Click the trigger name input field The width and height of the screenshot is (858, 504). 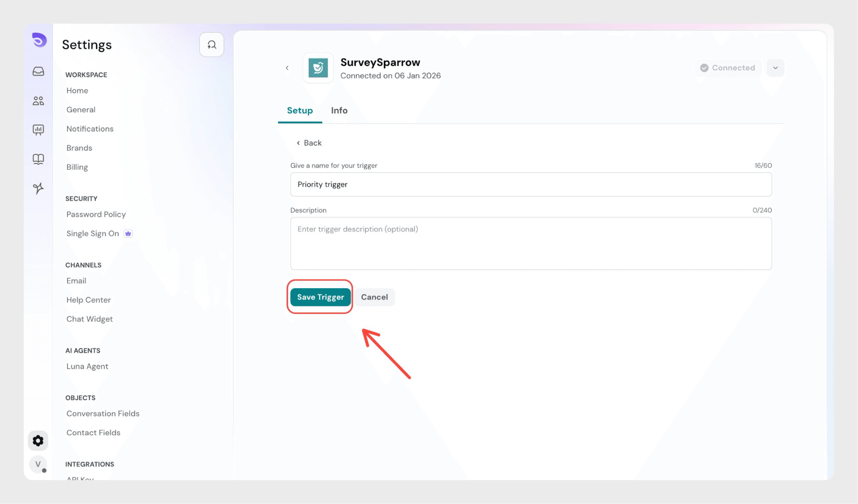click(x=530, y=184)
